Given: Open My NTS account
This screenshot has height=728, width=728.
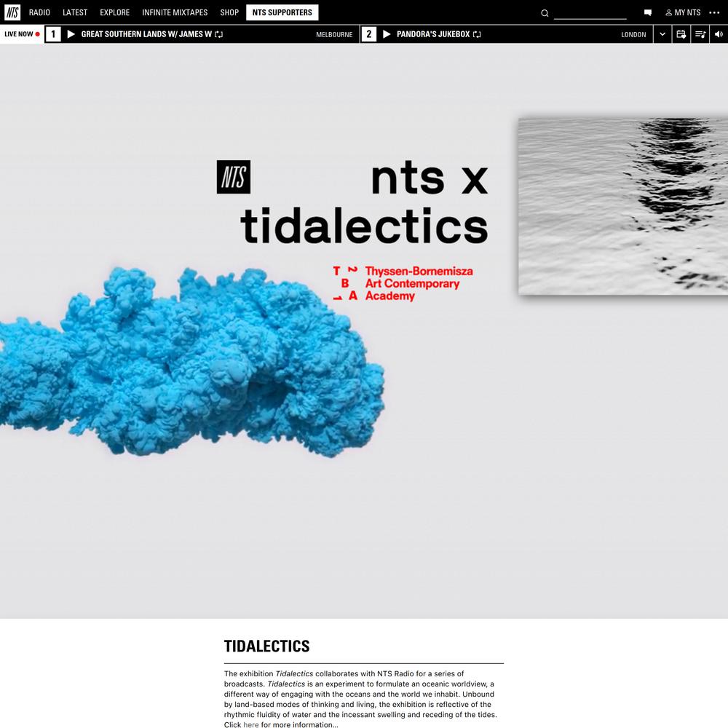Looking at the screenshot, I should coord(683,12).
